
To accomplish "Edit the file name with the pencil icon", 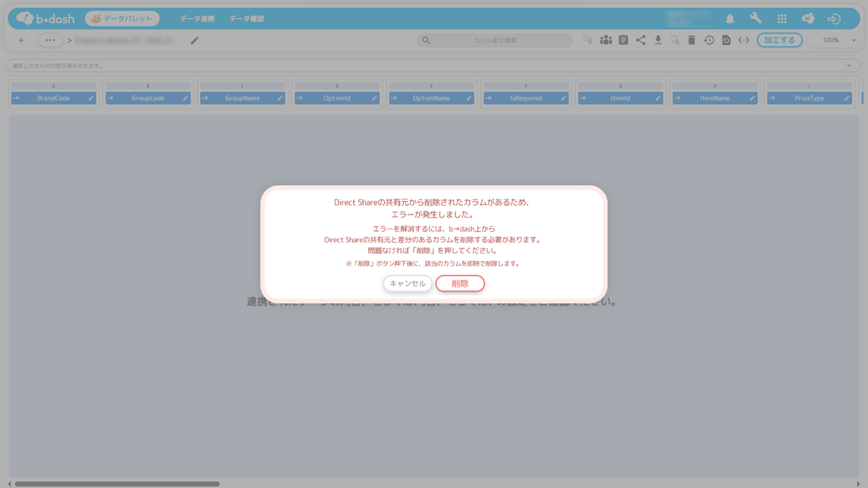I will pyautogui.click(x=194, y=41).
